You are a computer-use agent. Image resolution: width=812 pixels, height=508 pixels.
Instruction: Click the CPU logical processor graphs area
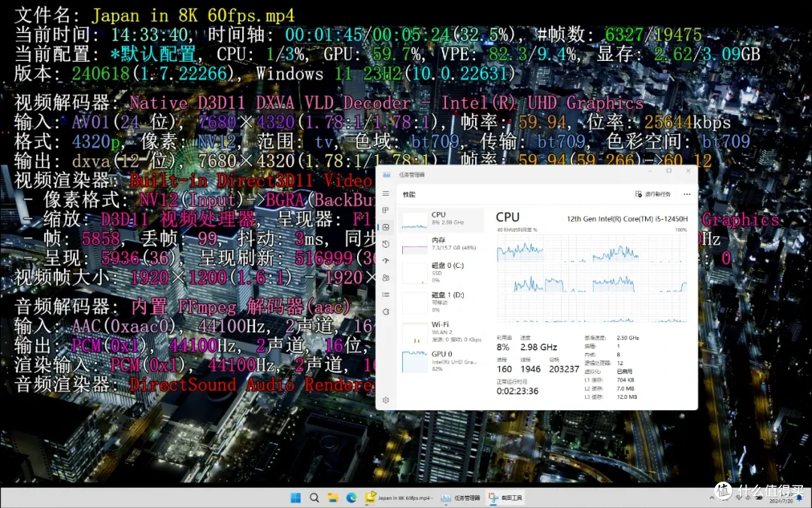tap(592, 278)
